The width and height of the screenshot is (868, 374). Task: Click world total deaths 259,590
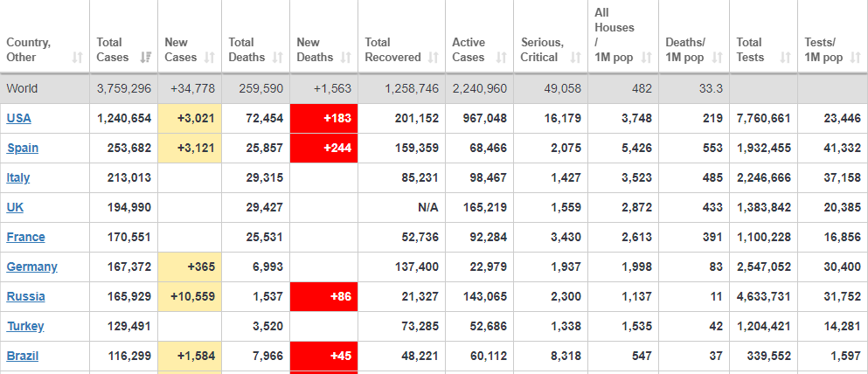click(260, 88)
